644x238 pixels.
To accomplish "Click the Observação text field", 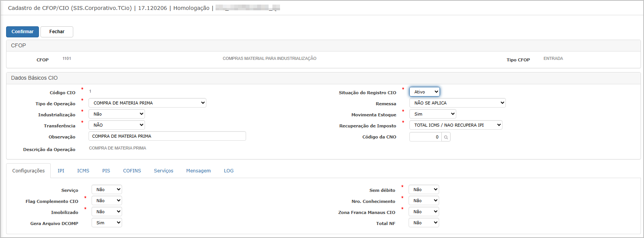I will (x=167, y=136).
